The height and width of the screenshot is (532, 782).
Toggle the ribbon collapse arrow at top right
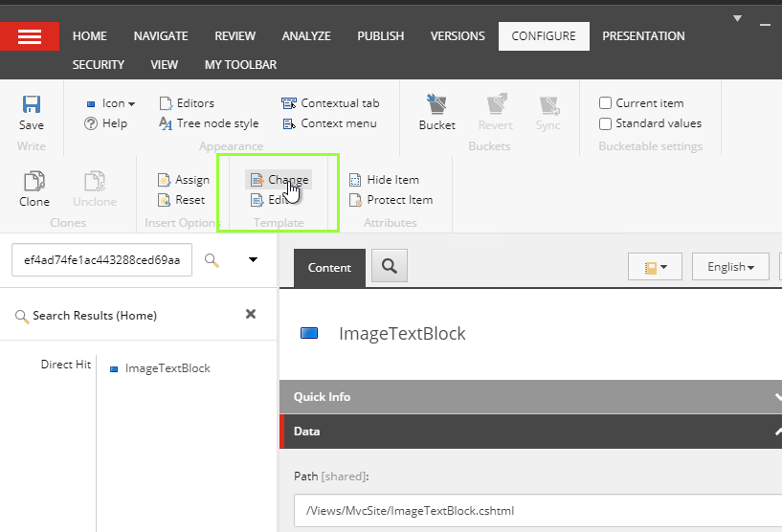coord(737,18)
